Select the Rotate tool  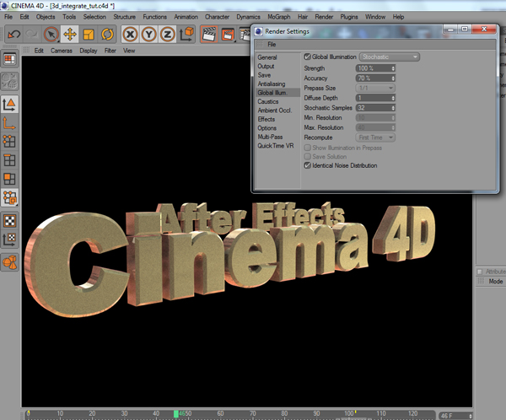(x=107, y=35)
